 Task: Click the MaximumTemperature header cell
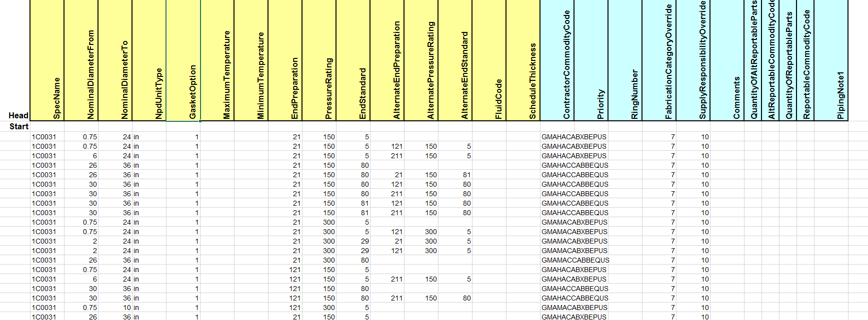click(217, 60)
